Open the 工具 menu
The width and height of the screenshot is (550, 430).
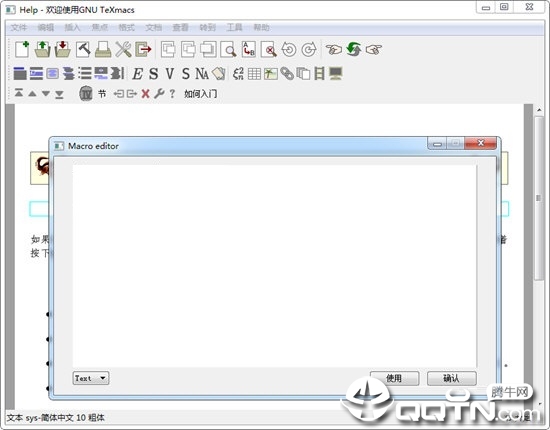pyautogui.click(x=234, y=27)
